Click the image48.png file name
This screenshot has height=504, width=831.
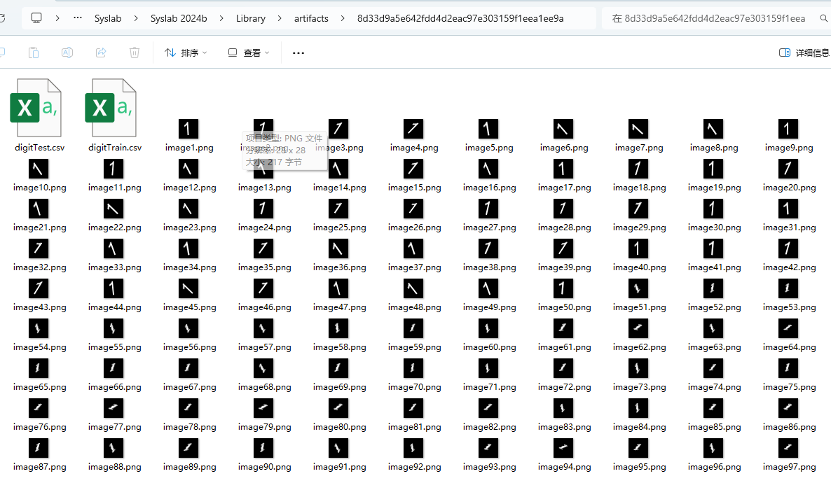click(414, 307)
